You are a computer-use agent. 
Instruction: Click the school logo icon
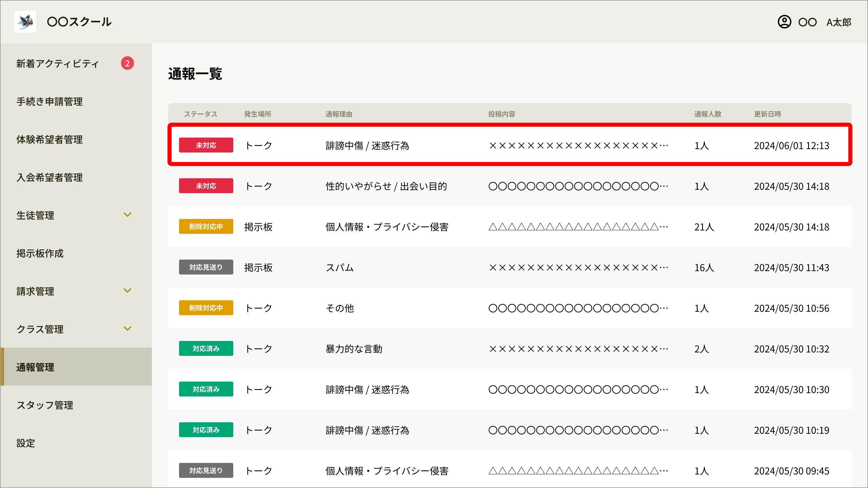pos(25,22)
